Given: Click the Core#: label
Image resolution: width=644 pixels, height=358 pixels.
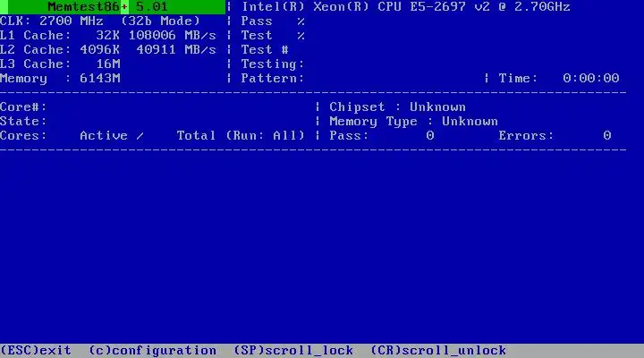Looking at the screenshot, I should 23,107.
